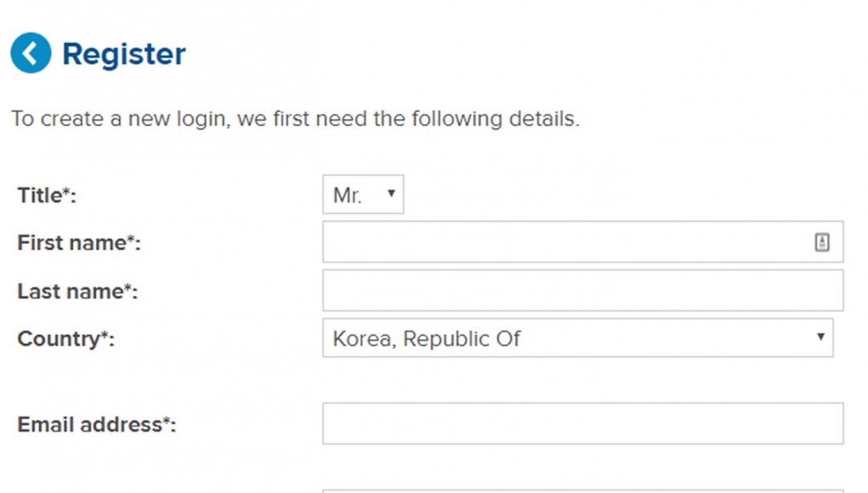The height and width of the screenshot is (493, 868).
Task: Focus the First name text field
Action: coord(583,241)
